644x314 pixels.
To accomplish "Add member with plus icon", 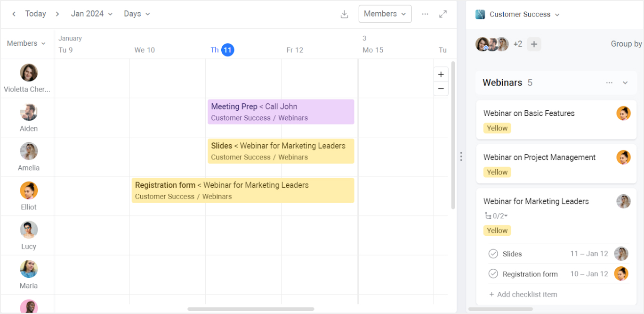I will point(534,44).
